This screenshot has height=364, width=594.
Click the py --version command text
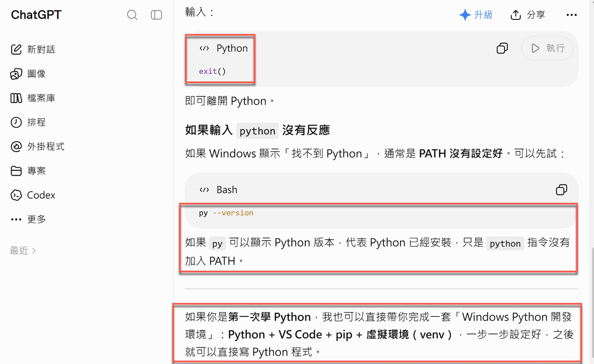pyautogui.click(x=226, y=213)
